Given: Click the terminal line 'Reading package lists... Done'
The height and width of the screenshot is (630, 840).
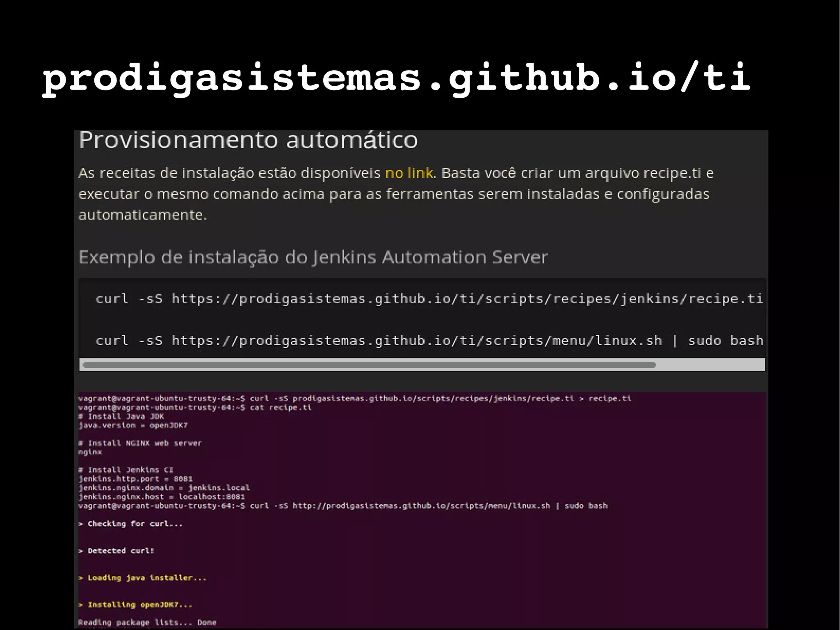Looking at the screenshot, I should tap(147, 623).
